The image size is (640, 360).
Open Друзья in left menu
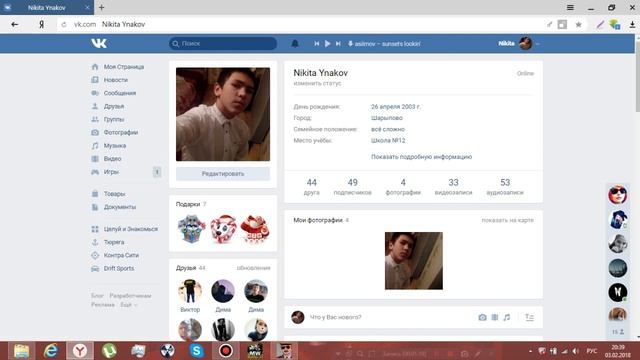click(x=113, y=106)
